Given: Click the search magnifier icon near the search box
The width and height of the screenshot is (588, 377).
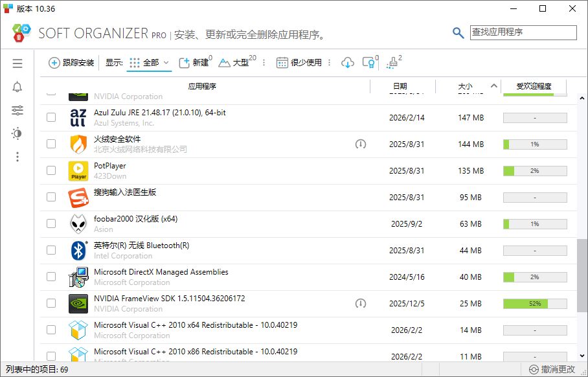Looking at the screenshot, I should pos(458,32).
